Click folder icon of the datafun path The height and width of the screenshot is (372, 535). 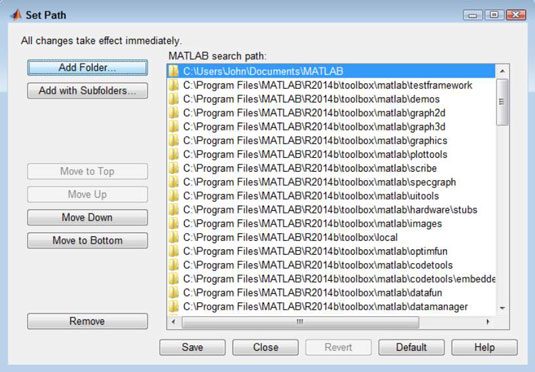174,292
